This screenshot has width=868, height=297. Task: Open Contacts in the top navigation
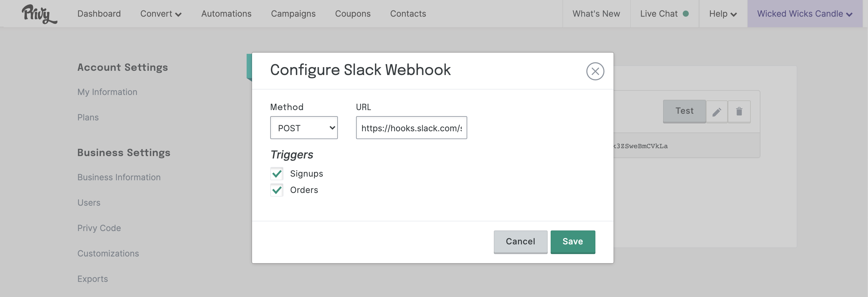point(408,14)
